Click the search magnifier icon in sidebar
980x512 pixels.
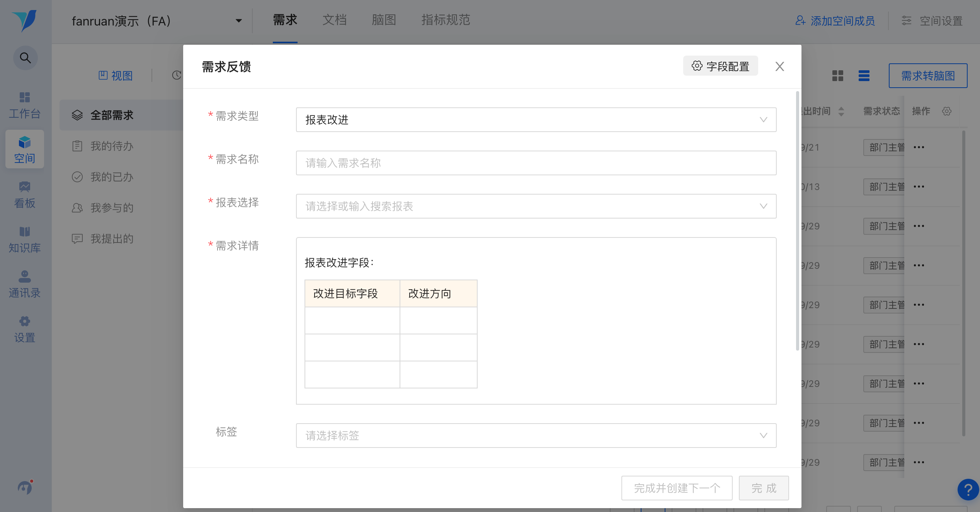click(x=25, y=58)
